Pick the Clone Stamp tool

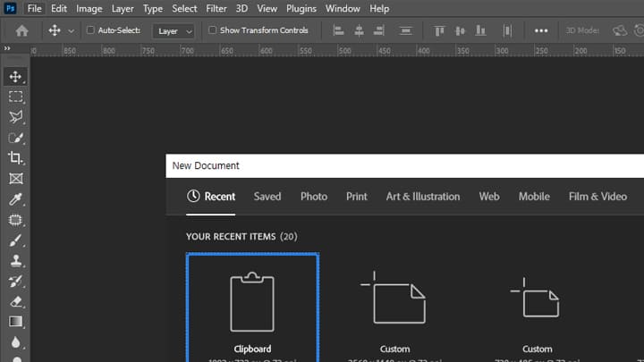[x=15, y=261]
